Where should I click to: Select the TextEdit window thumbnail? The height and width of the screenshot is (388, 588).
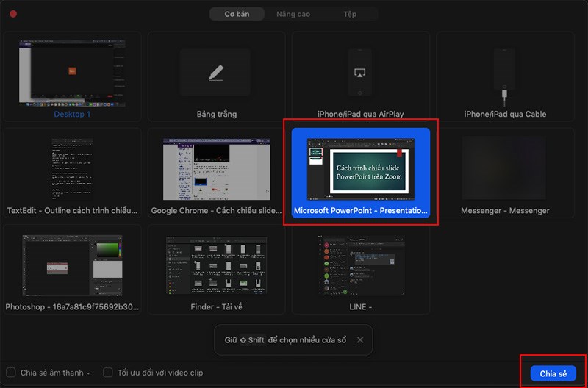pyautogui.click(x=72, y=169)
